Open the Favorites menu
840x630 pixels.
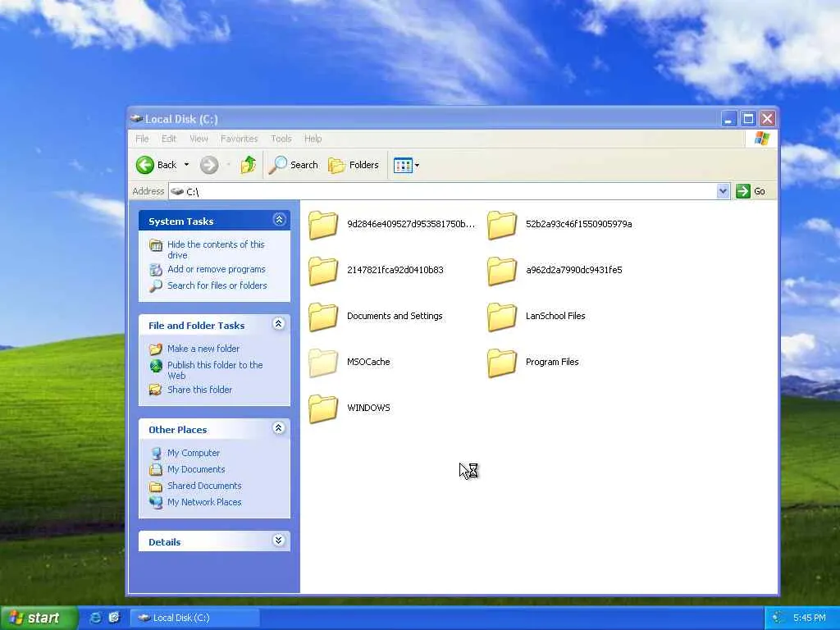239,139
